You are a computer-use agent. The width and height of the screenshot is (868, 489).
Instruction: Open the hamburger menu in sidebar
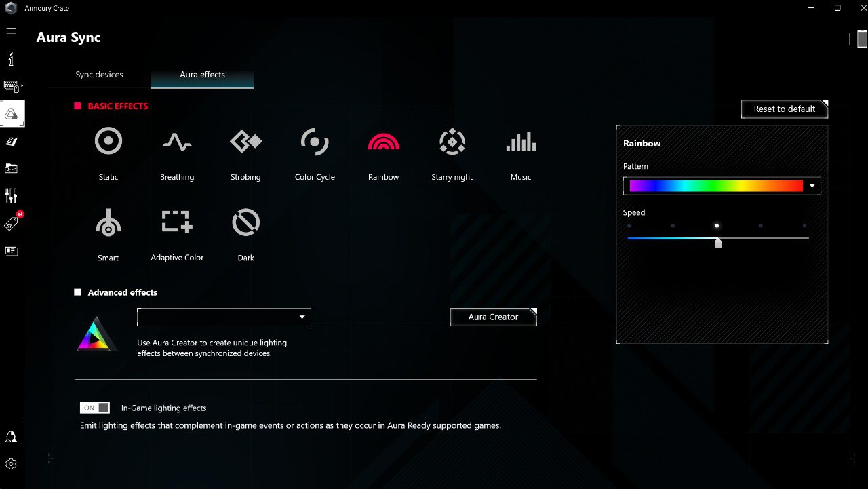click(x=11, y=31)
